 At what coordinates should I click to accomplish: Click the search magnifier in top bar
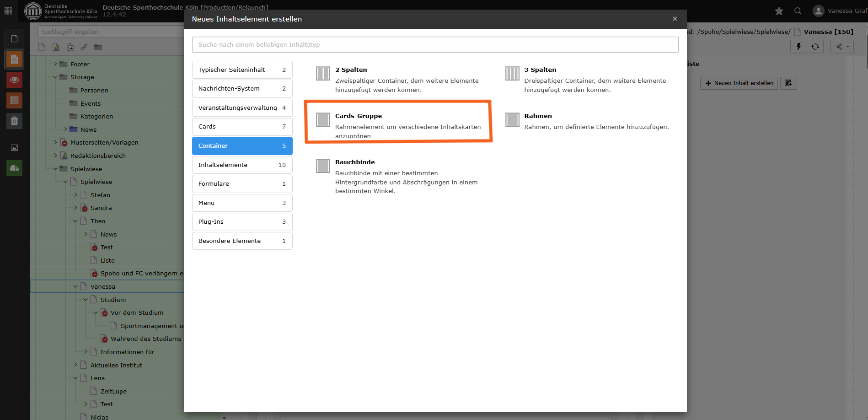click(798, 11)
